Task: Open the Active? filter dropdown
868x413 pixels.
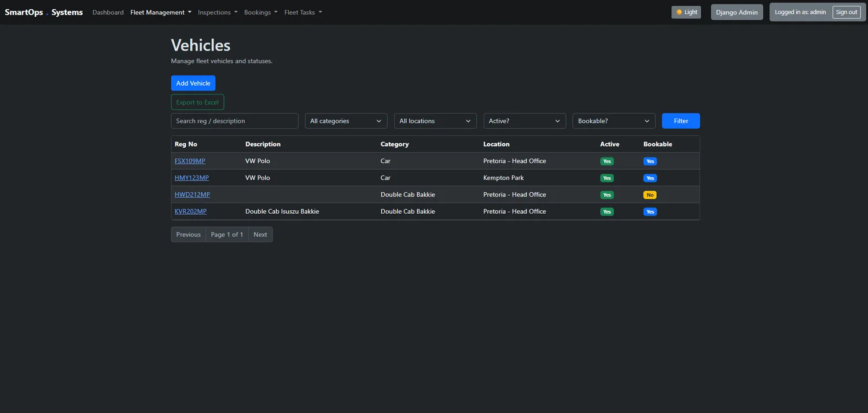Action: [525, 121]
